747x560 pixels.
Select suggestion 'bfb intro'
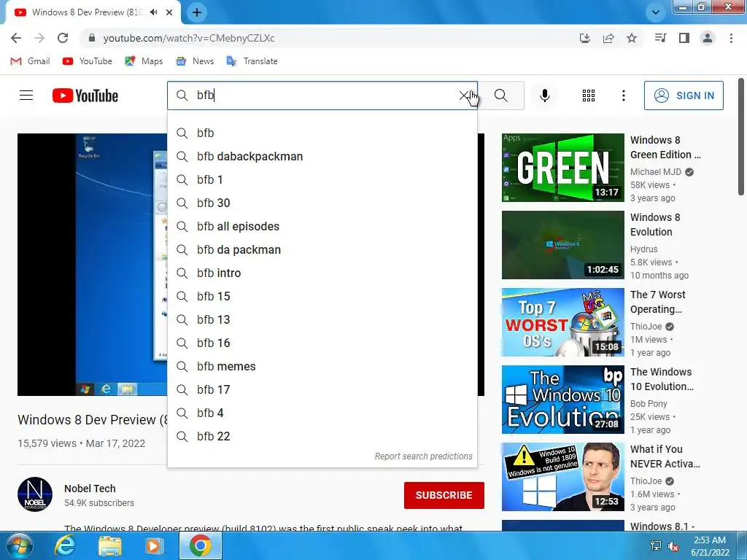tap(322, 273)
